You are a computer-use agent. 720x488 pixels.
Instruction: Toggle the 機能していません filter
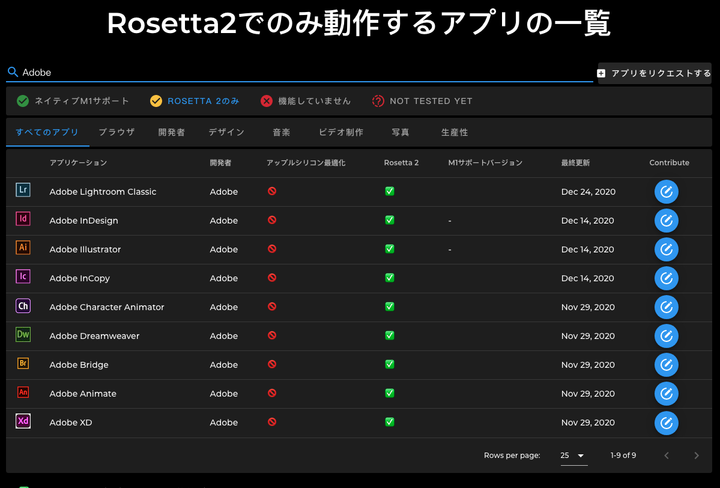[x=305, y=101]
